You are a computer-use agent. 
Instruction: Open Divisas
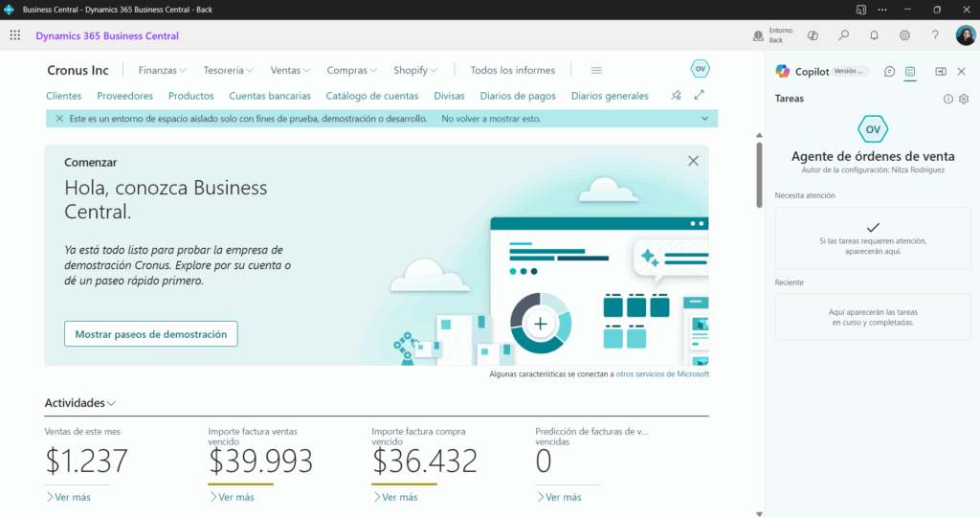450,96
